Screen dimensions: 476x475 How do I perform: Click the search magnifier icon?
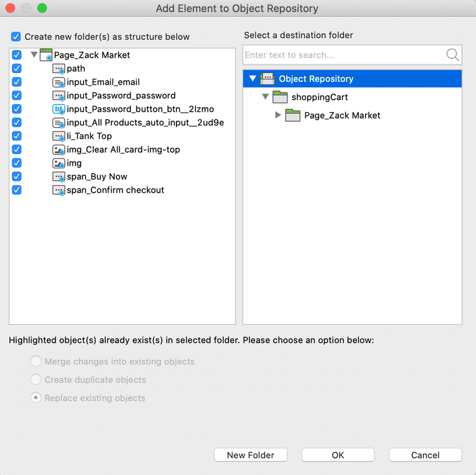coord(453,55)
